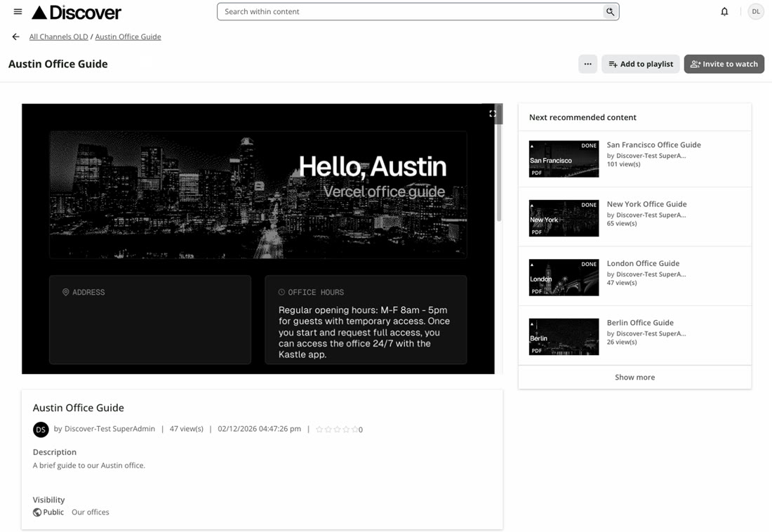Go to All Channels OLD breadcrumb
772x532 pixels.
(58, 37)
